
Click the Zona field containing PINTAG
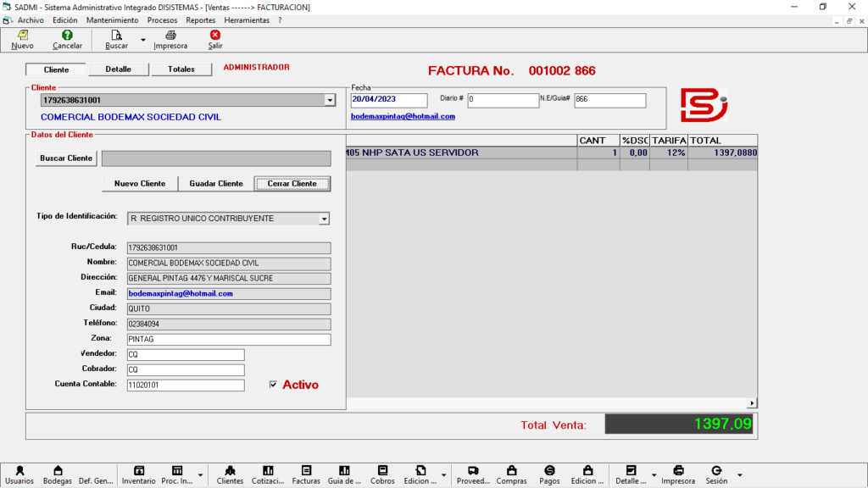tap(229, 339)
